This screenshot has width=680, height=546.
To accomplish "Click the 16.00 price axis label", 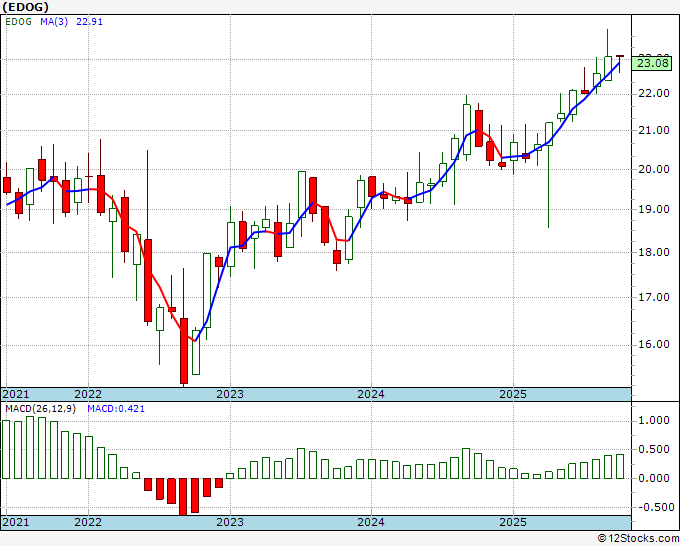I will 654,344.
